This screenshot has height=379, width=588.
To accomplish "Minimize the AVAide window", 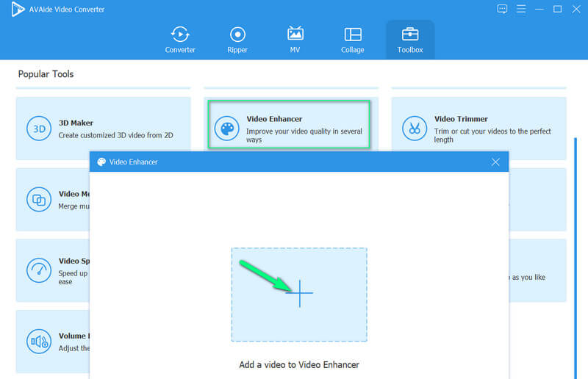I will [539, 9].
